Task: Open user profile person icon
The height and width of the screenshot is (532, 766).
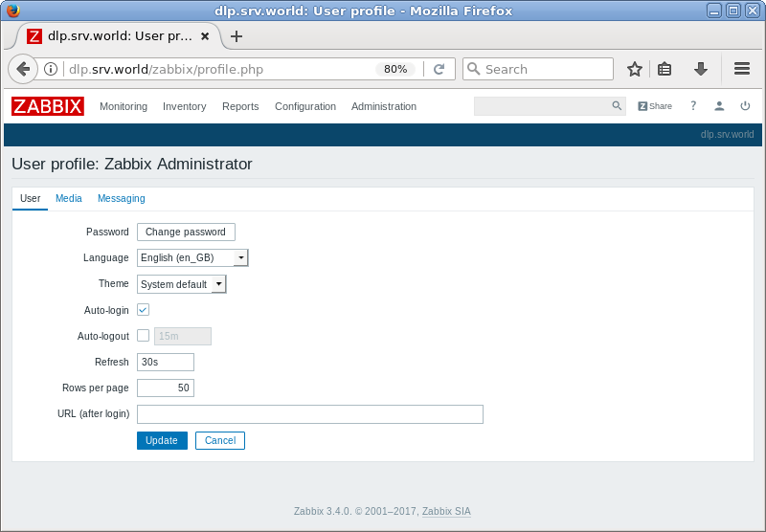Action: coord(719,106)
